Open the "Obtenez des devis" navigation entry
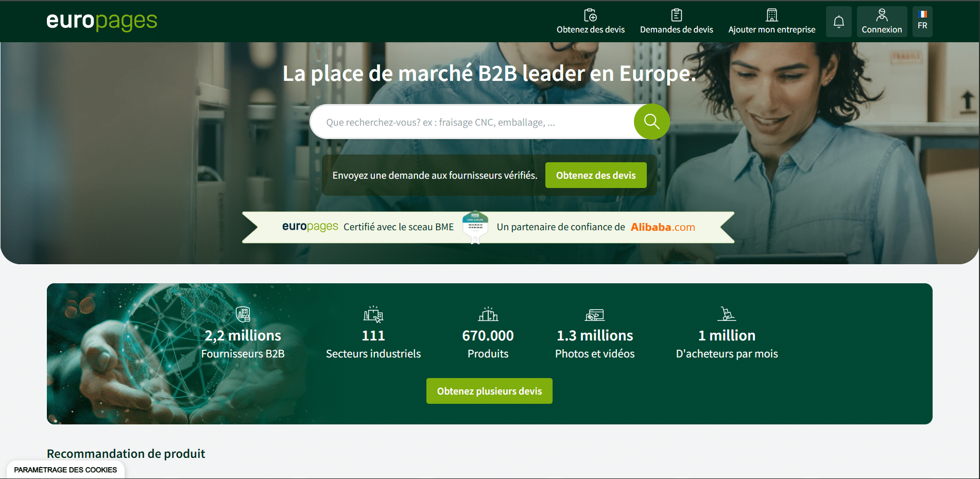 [x=590, y=29]
